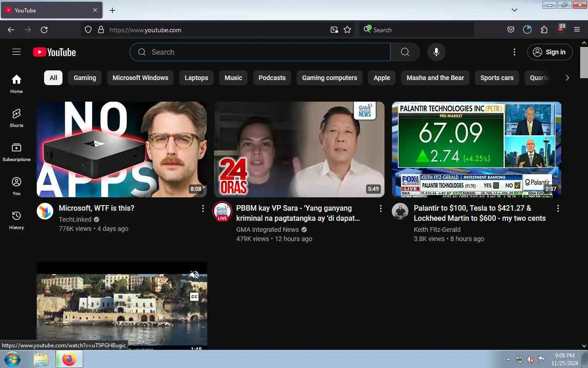The width and height of the screenshot is (588, 368).
Task: Open options for Microsoft WTF video
Action: point(203,208)
